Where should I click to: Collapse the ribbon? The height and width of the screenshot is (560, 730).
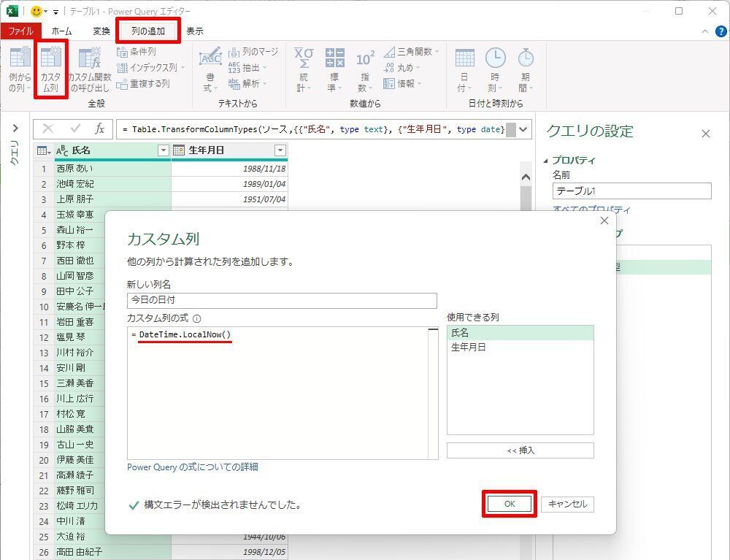705,31
